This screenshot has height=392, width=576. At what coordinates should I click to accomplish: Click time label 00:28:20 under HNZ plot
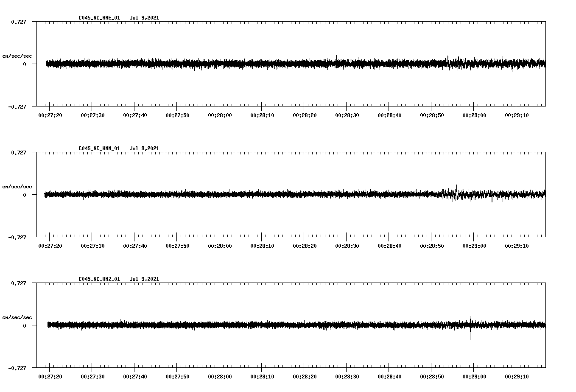(305, 377)
